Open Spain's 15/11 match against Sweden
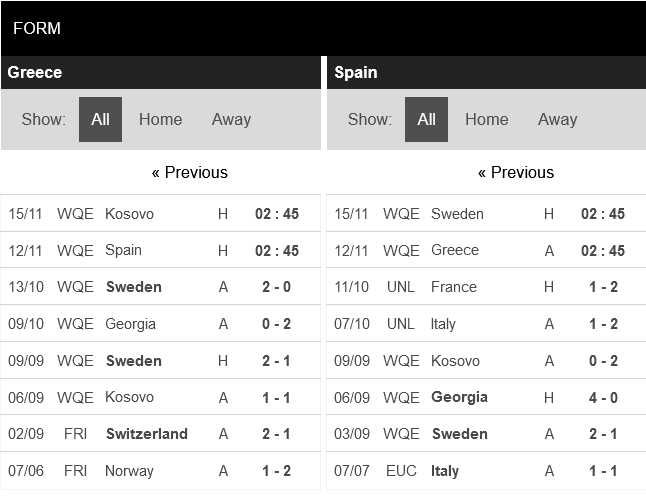 [457, 213]
